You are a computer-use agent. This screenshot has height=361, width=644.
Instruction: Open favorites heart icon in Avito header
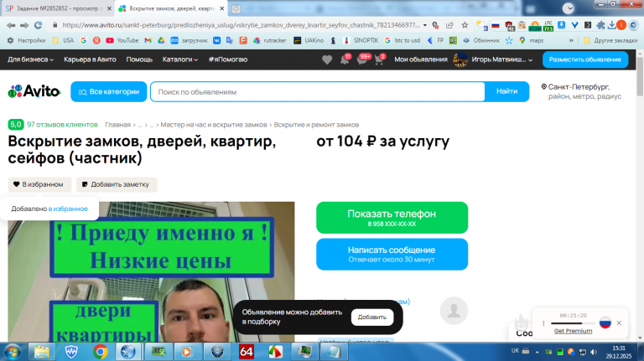[x=327, y=60]
